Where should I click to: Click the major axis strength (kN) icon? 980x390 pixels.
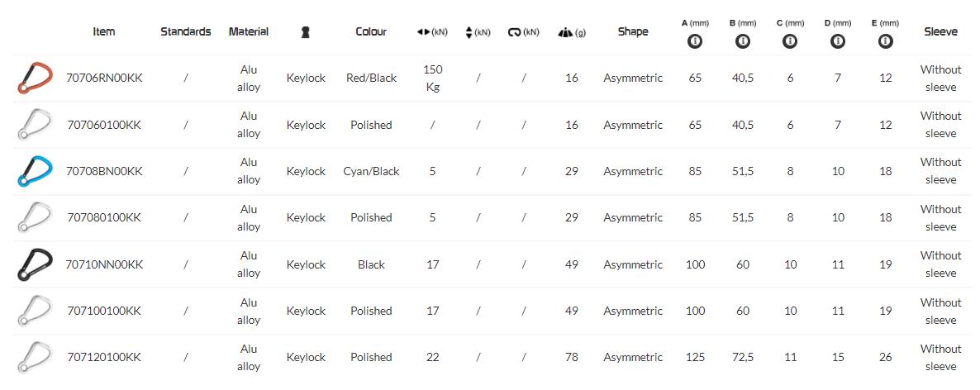(425, 32)
